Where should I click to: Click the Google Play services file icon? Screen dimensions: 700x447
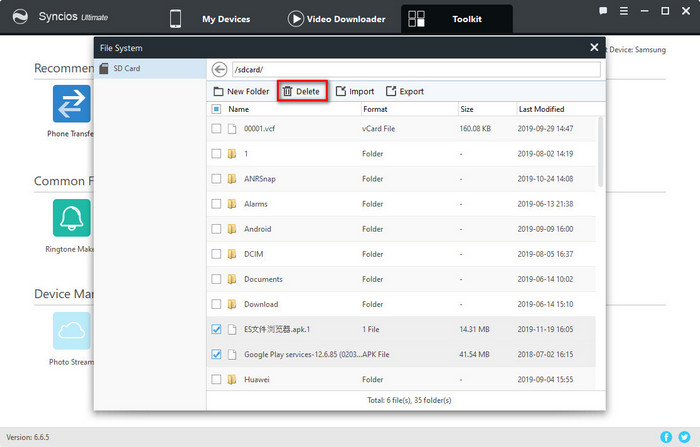pos(232,355)
